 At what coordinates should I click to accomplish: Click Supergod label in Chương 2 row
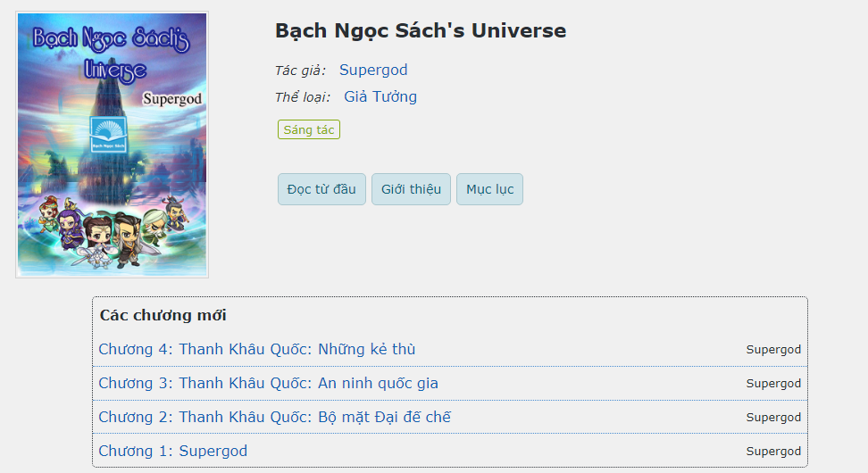coord(773,418)
